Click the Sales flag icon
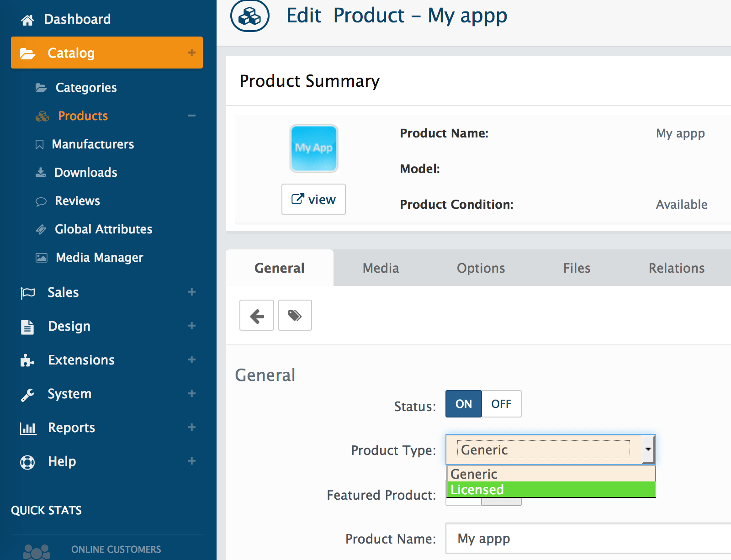731x560 pixels. pos(27,293)
